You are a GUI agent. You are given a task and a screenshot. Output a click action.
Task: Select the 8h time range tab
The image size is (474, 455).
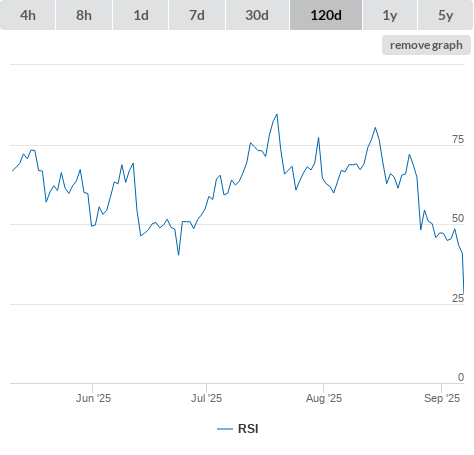(x=84, y=15)
